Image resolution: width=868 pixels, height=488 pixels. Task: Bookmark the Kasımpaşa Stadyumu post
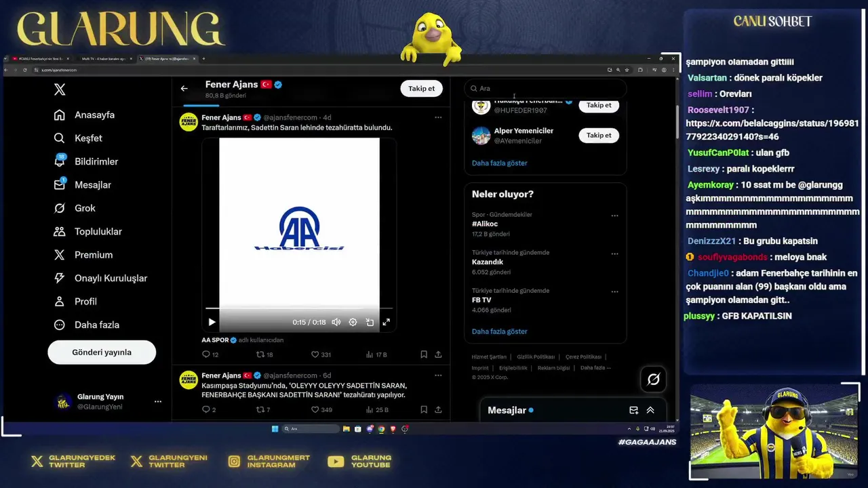(424, 410)
